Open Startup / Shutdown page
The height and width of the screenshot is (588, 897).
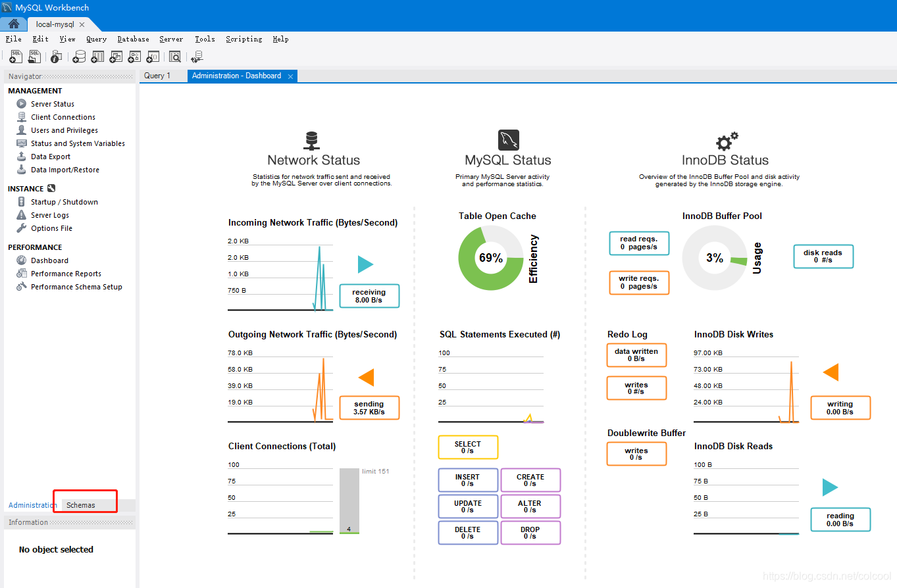pos(64,202)
